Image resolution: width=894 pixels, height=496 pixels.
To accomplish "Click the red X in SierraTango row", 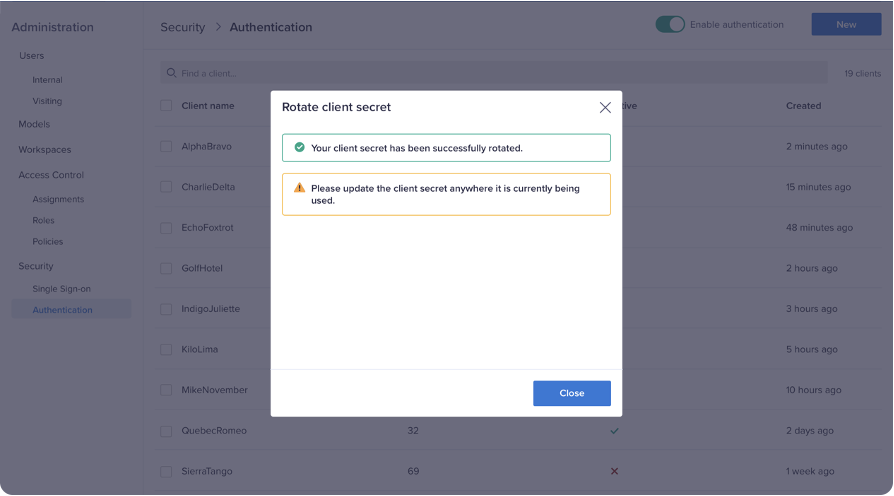I will 614,471.
